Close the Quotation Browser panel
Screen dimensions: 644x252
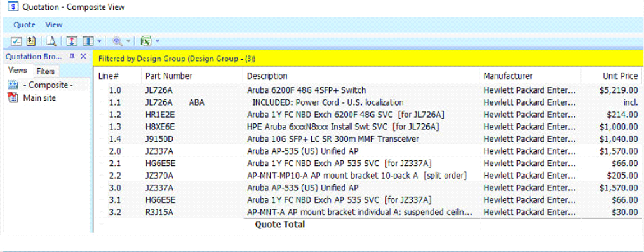[x=83, y=57]
